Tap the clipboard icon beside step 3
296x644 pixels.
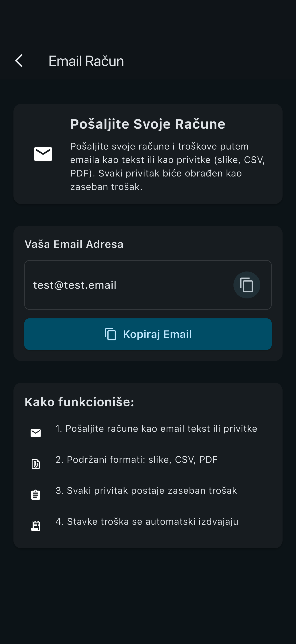(x=36, y=495)
